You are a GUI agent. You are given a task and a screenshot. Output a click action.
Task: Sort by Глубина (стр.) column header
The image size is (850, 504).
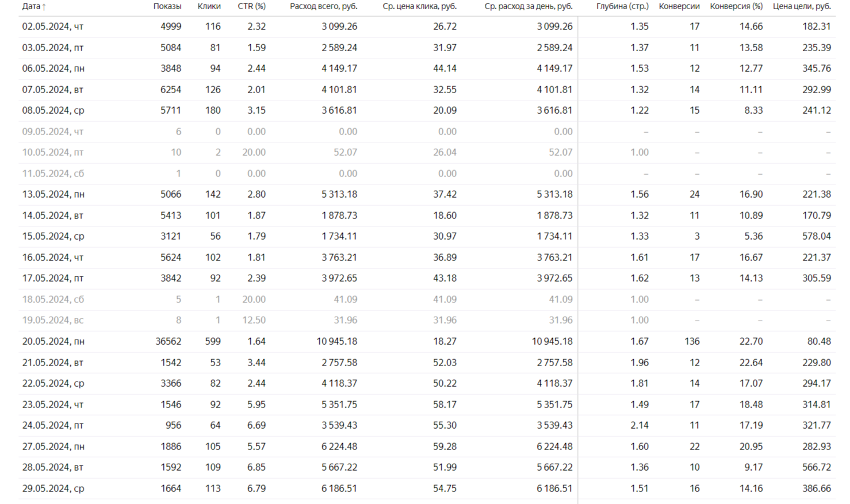[x=622, y=6]
